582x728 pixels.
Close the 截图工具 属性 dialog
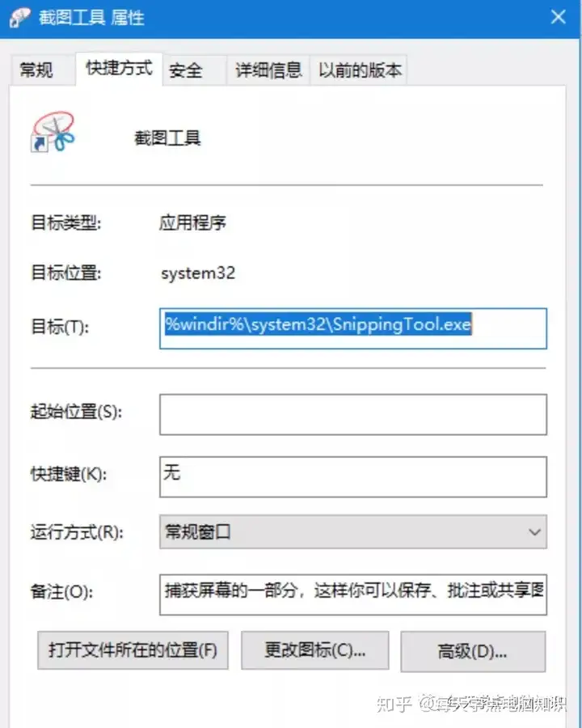pyautogui.click(x=559, y=17)
